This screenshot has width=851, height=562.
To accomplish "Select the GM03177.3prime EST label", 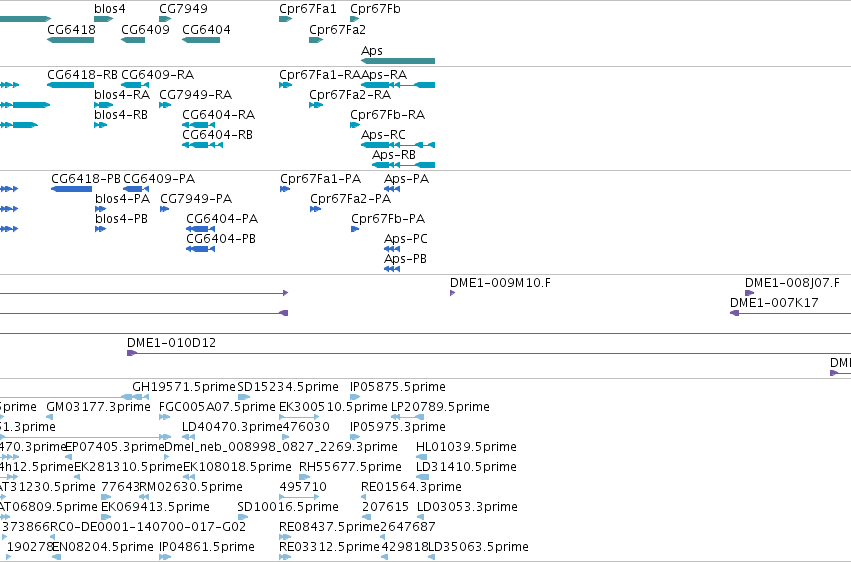I will (x=98, y=407).
